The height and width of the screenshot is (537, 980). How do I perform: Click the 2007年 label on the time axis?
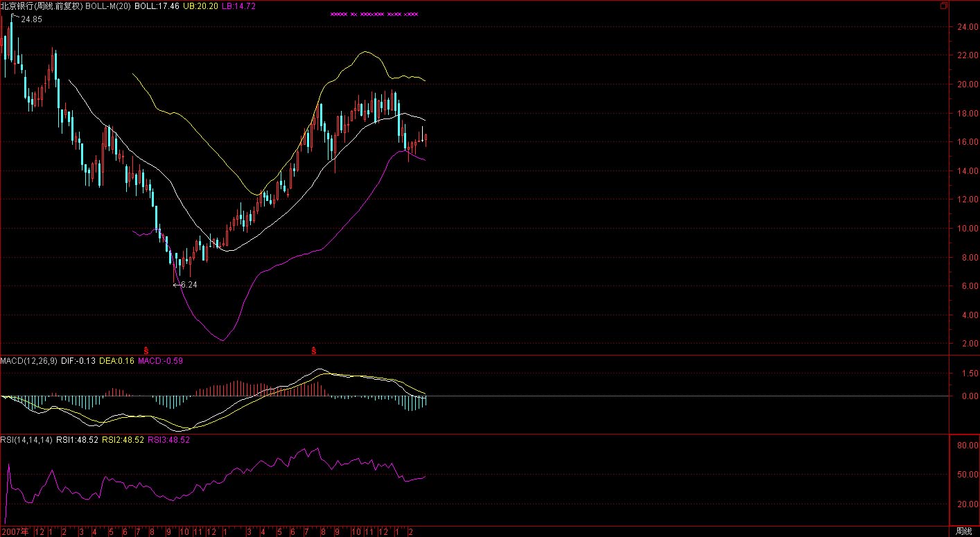click(x=14, y=531)
